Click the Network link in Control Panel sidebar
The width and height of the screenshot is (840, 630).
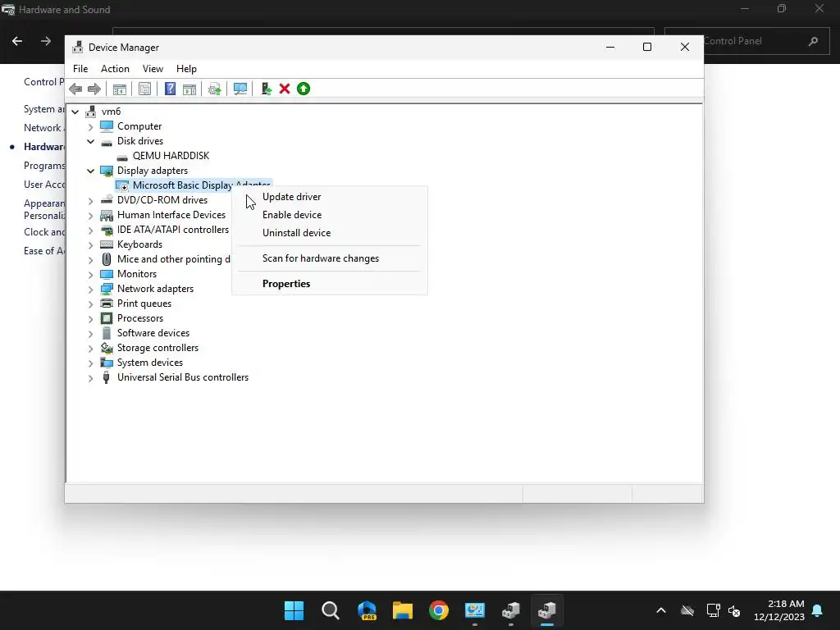[x=44, y=127]
